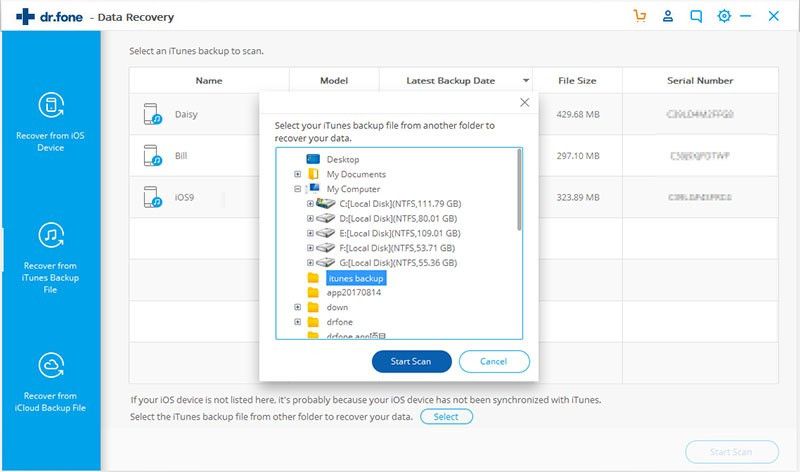Sort by Latest Backup Date arrow

click(x=526, y=81)
